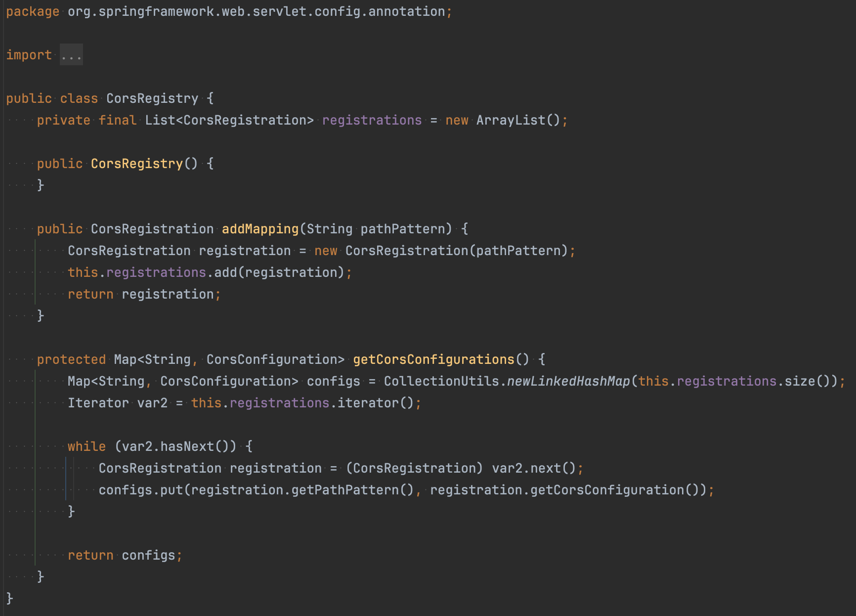Click 'return registration;' statement
The width and height of the screenshot is (856, 616).
coord(144,294)
